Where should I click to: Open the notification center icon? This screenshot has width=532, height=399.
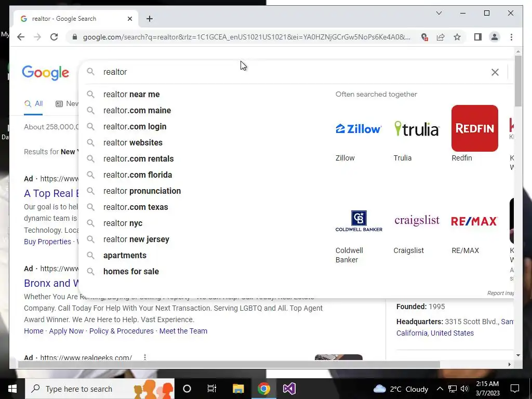(x=515, y=389)
